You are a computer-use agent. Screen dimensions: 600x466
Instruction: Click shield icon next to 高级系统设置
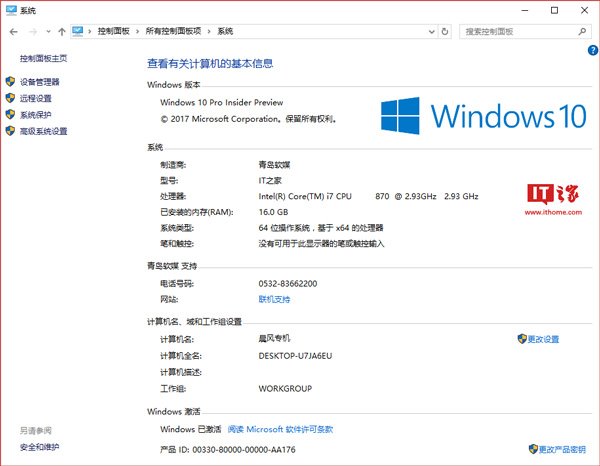tap(11, 131)
